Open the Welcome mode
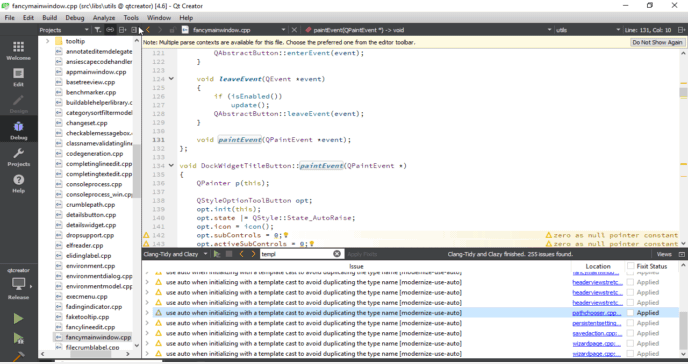Viewport: 688px width, 364px height. (18, 50)
